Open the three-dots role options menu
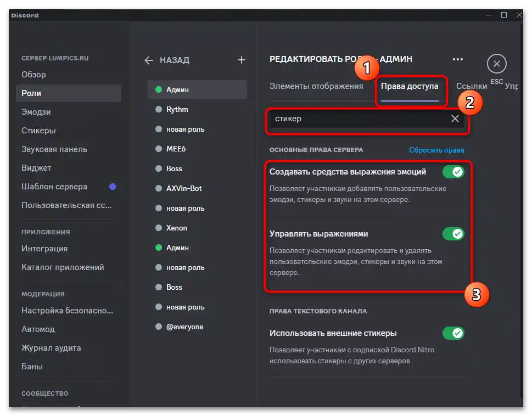 point(457,59)
